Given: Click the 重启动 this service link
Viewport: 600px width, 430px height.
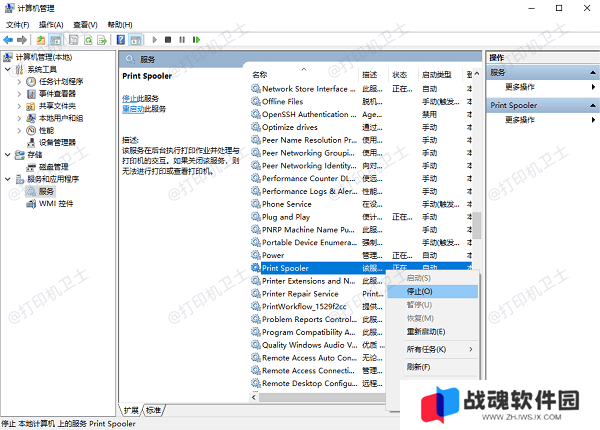Looking at the screenshot, I should (133, 109).
